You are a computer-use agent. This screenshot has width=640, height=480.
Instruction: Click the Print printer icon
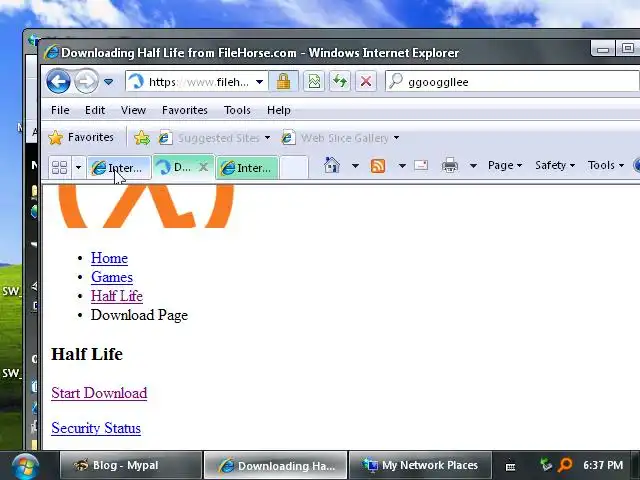click(x=450, y=166)
